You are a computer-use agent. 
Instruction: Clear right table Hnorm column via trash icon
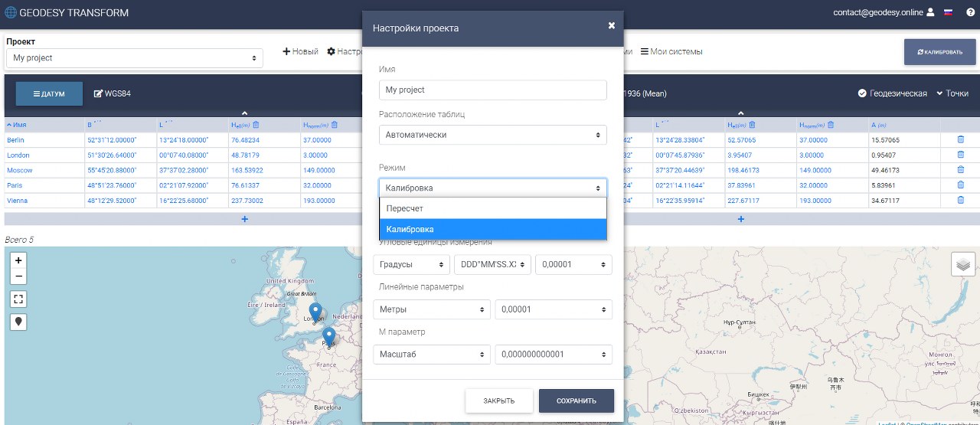click(831, 125)
